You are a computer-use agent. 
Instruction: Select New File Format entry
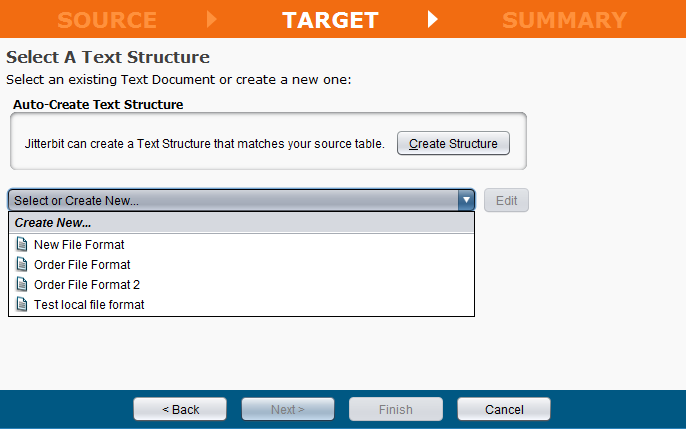[x=79, y=244]
